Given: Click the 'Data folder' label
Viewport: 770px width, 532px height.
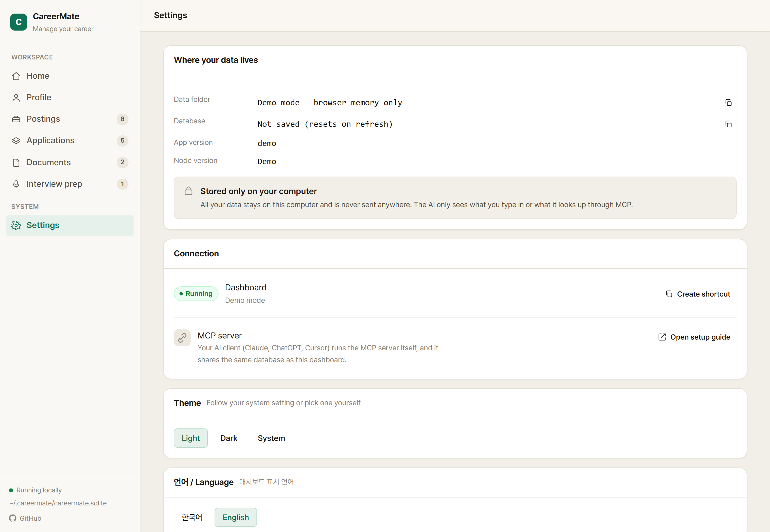Looking at the screenshot, I should tap(192, 99).
